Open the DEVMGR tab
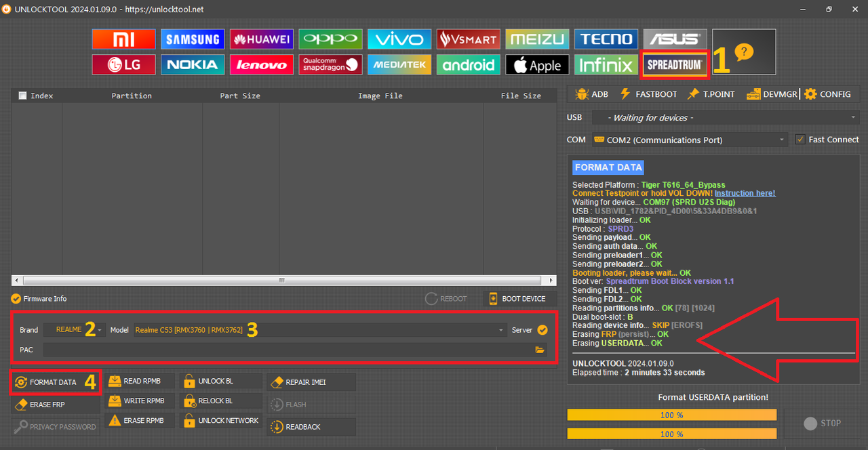868x450 pixels. (x=772, y=94)
